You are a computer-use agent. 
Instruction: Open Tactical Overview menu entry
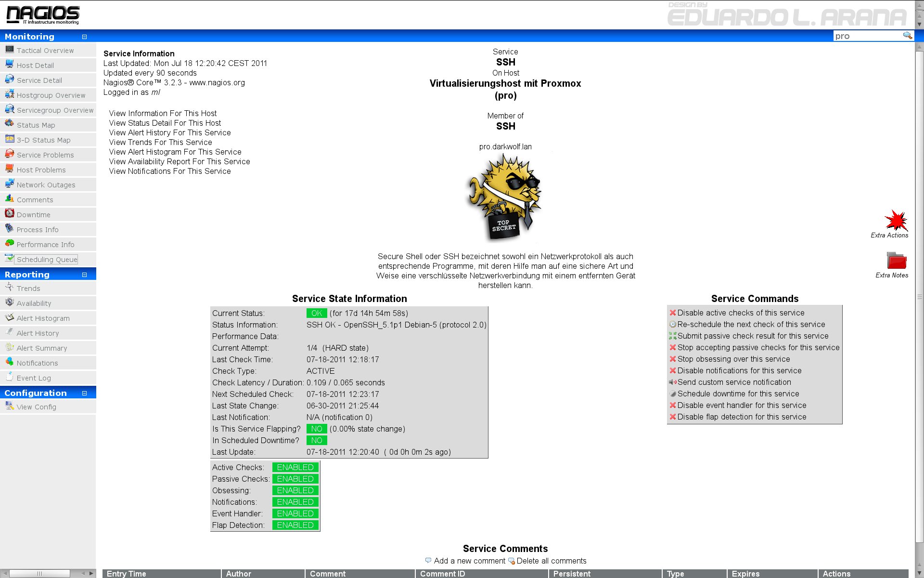click(x=45, y=51)
